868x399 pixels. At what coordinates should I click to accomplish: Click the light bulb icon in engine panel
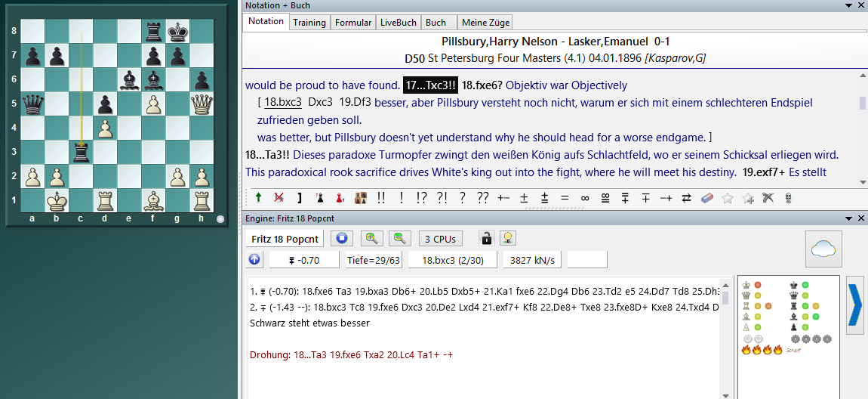pos(509,239)
